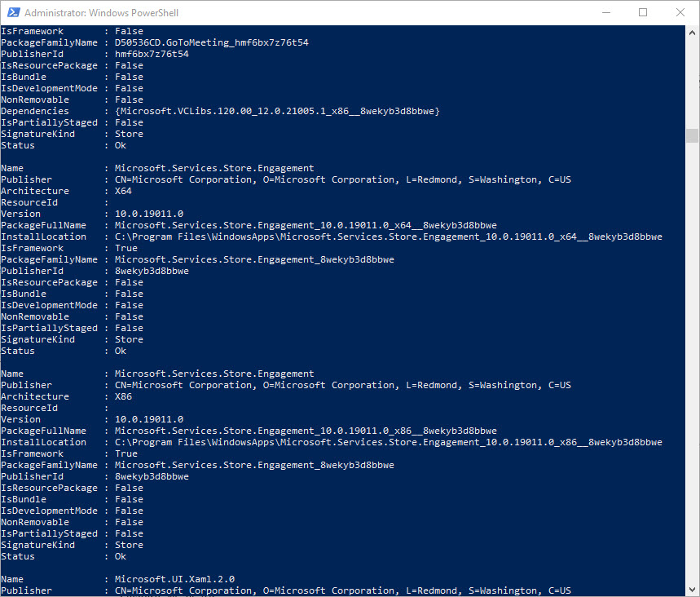Click the Dependencies value with Microsoft.VCLibs.120.00
This screenshot has width=700, height=597.
[277, 111]
